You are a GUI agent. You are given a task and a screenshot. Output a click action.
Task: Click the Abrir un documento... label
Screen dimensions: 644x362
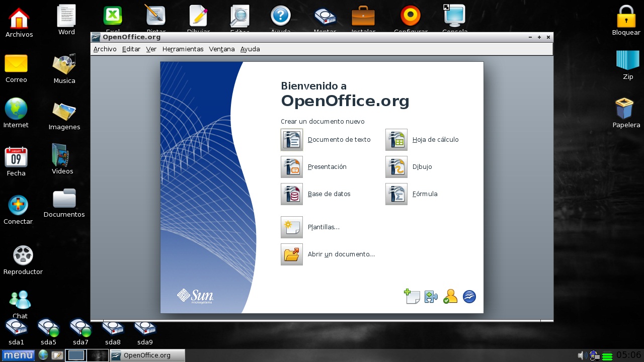[341, 254]
